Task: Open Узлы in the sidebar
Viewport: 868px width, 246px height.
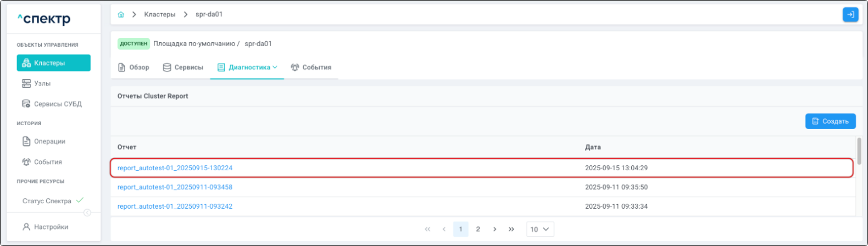Action: (42, 83)
